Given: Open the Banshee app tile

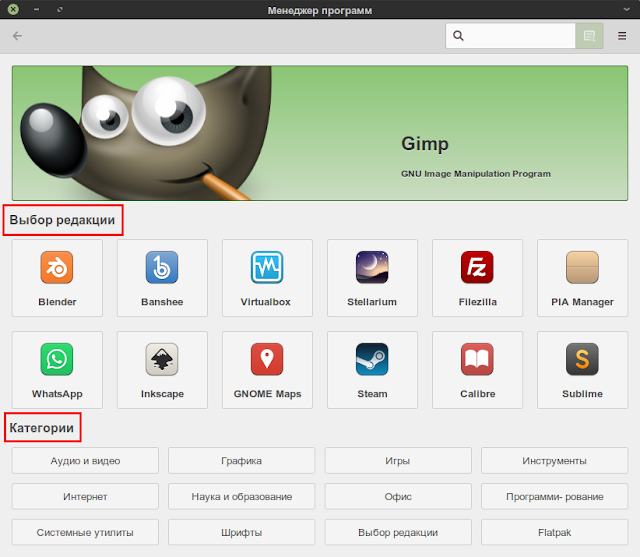Looking at the screenshot, I should click(x=162, y=278).
